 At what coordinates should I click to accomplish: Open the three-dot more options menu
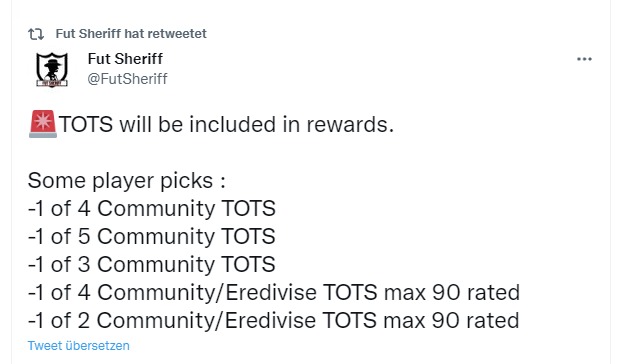tap(584, 59)
